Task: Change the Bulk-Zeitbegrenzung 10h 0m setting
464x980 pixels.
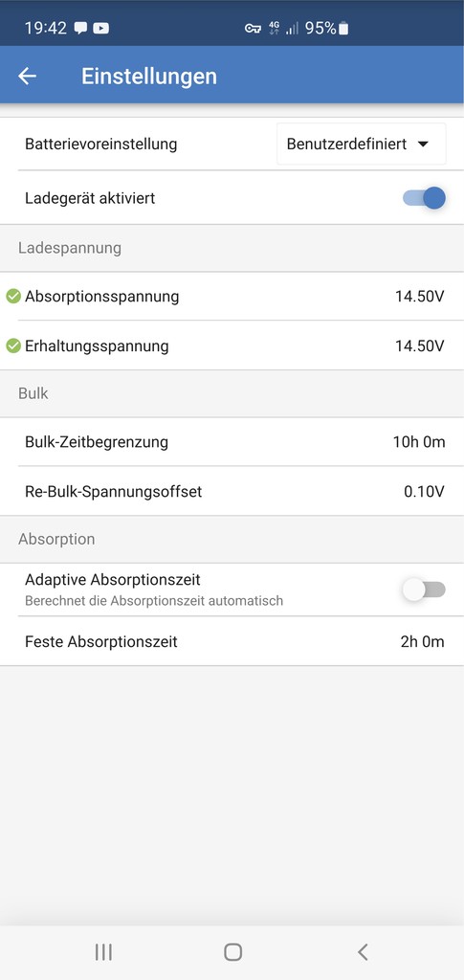Action: tap(419, 442)
